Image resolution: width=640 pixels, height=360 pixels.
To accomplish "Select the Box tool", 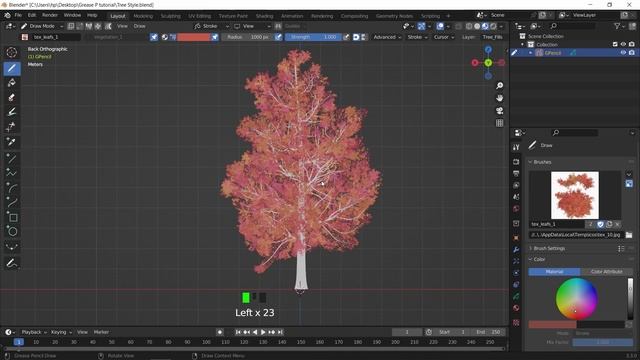I will [x=12, y=217].
